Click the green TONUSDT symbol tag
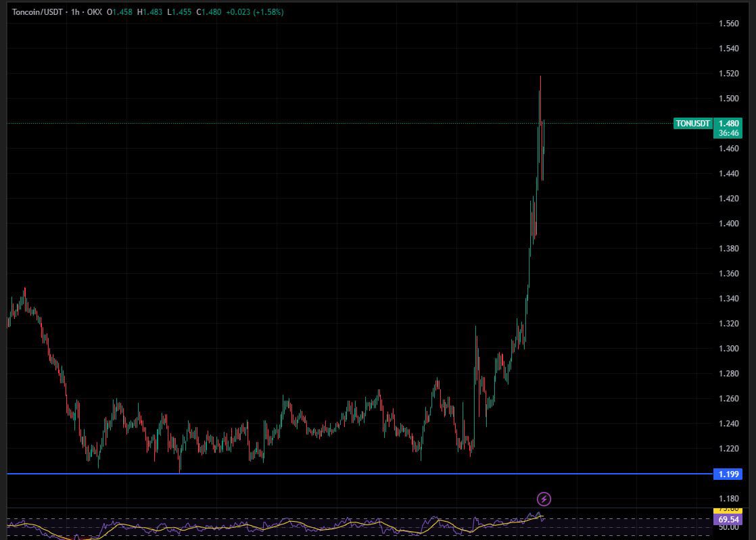Image resolution: width=756 pixels, height=540 pixels. click(x=692, y=124)
